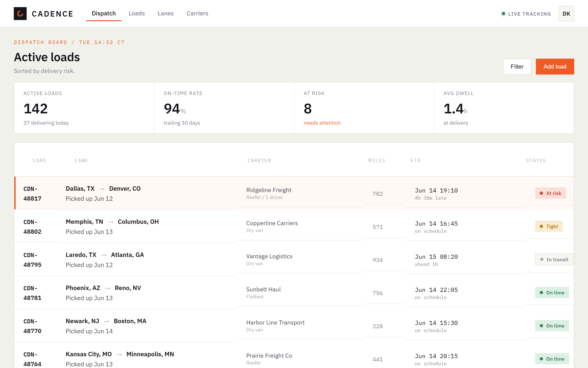Open load CDN-48764
Image resolution: width=588 pixels, height=368 pixels.
(32, 359)
